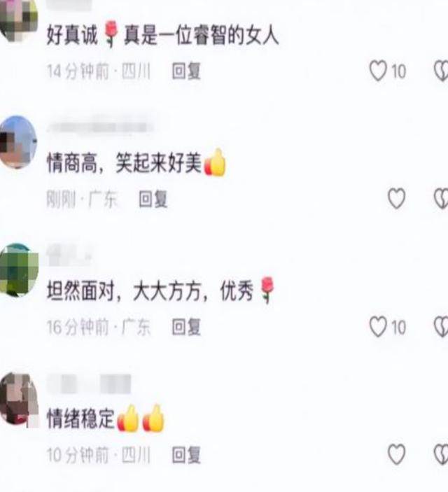
Task: Select the comment text '坦然面对,大大方方,优秀'
Action: click(x=161, y=290)
